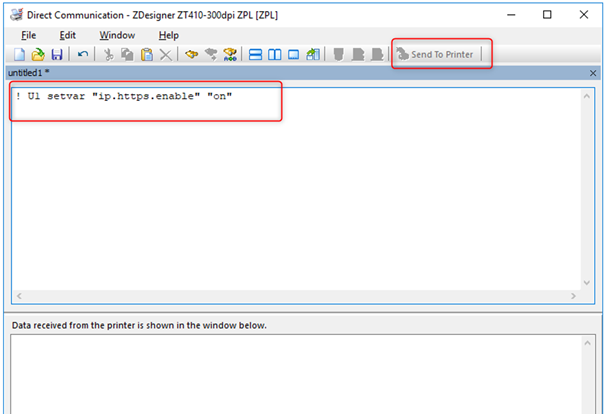Create a new document with the blank page icon

[x=19, y=54]
